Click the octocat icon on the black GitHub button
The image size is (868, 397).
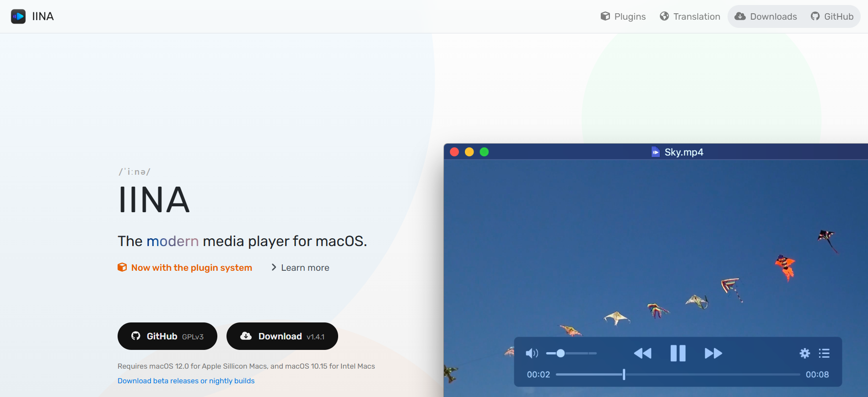pos(136,336)
